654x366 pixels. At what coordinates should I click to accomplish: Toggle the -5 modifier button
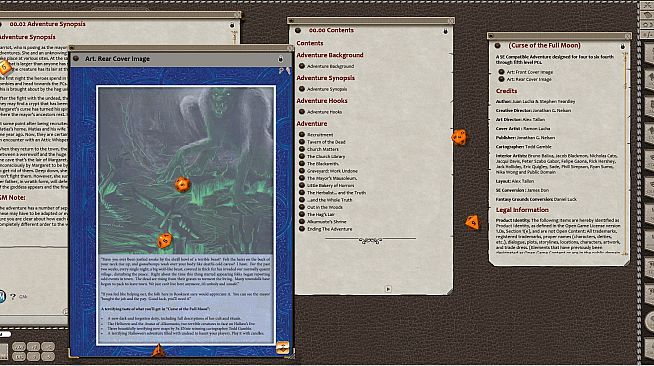(x=48, y=356)
